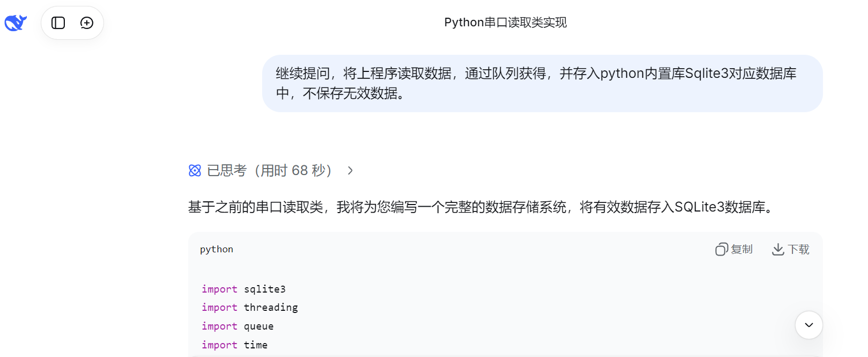The height and width of the screenshot is (357, 868).
Task: Click the DeepSeek whale logo
Action: click(x=16, y=23)
